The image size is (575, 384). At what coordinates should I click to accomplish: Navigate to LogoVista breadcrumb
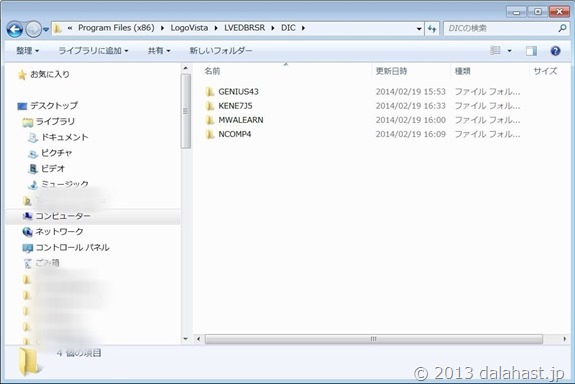[189, 28]
